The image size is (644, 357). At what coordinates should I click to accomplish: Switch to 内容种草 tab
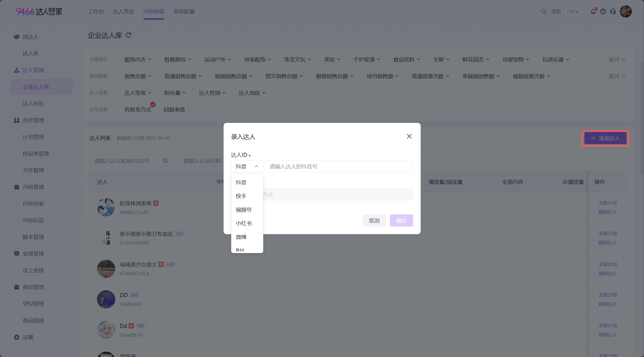[x=154, y=11]
